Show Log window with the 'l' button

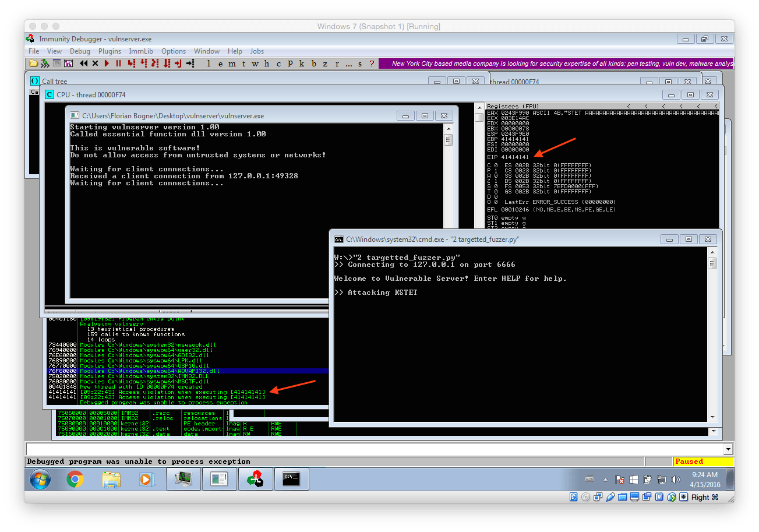click(x=209, y=64)
